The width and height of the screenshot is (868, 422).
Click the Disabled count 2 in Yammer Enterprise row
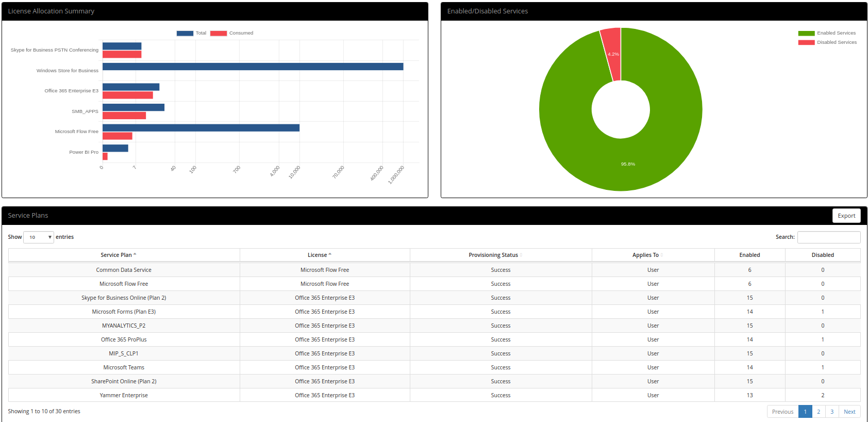tap(823, 395)
